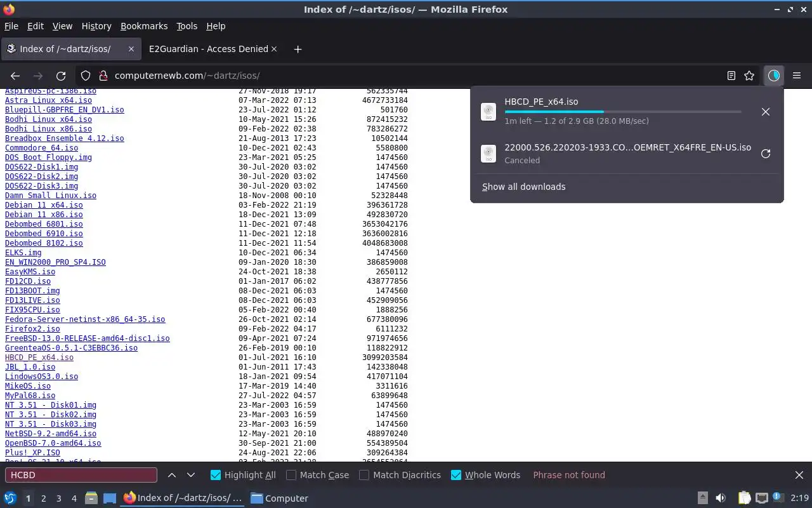Switch to workspace 2
This screenshot has width=812, height=508.
click(43, 498)
